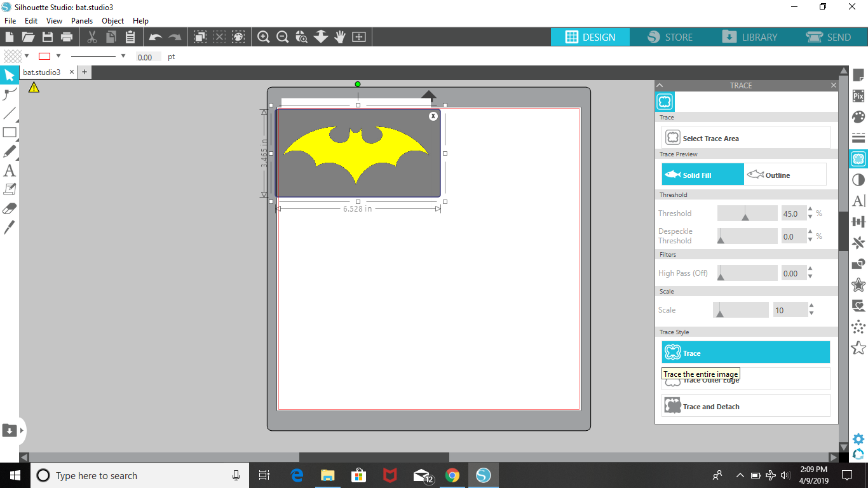
Task: Collapse the Trace panel chevron
Action: click(660, 85)
